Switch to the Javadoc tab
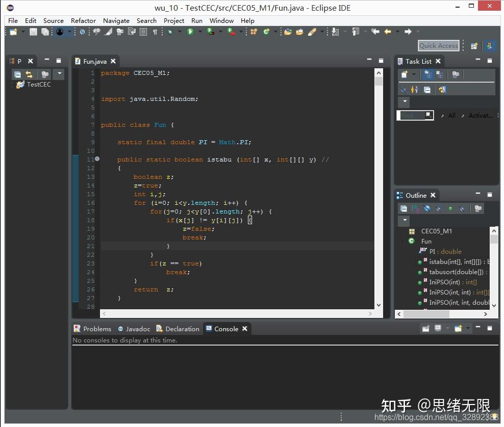Image resolution: width=504 pixels, height=427 pixels. click(134, 329)
